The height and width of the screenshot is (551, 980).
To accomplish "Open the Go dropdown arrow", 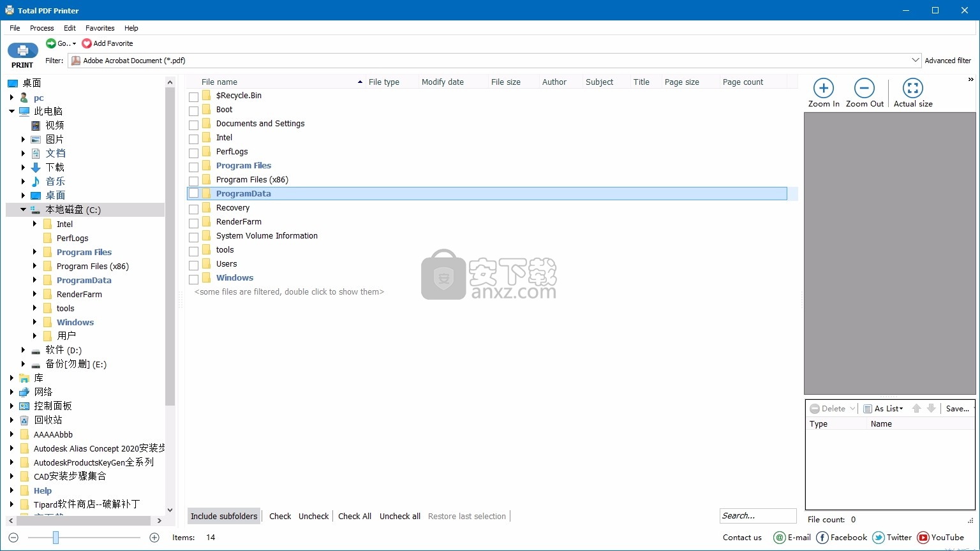I will (x=74, y=44).
